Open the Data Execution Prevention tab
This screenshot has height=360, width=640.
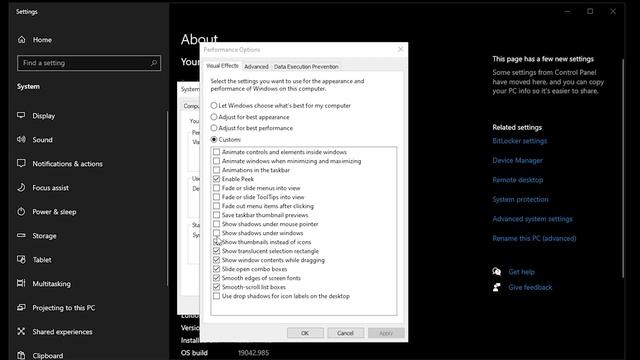306,67
